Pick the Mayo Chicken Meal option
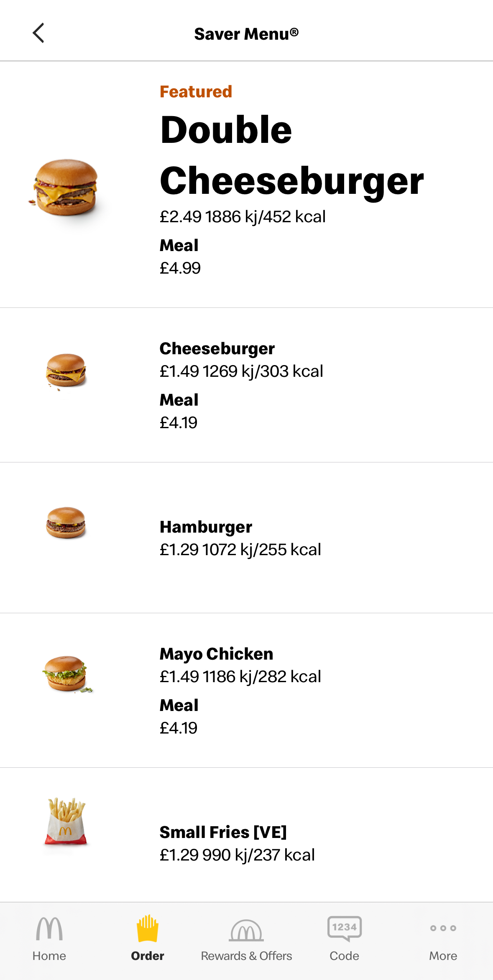 [x=179, y=717]
